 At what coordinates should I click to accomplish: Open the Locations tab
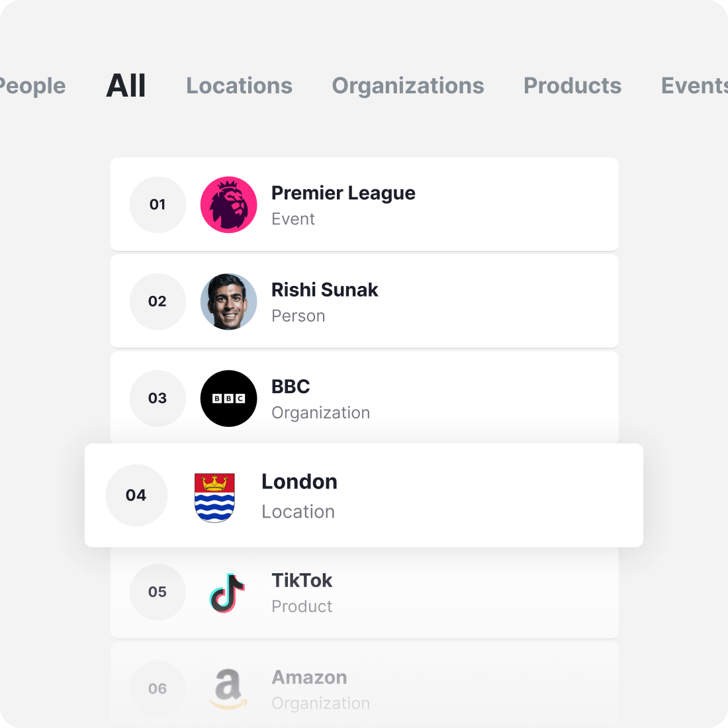pos(239,86)
